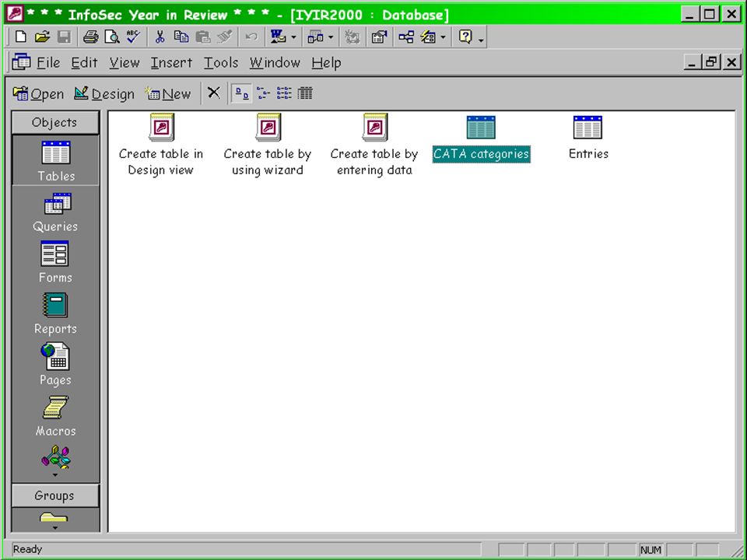
Task: Click the Open button in database toolbar
Action: (x=39, y=94)
